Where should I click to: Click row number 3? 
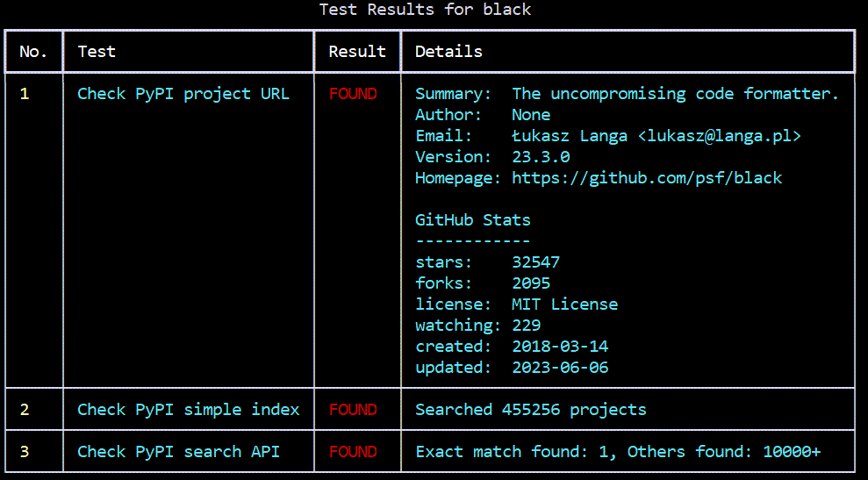(25, 451)
